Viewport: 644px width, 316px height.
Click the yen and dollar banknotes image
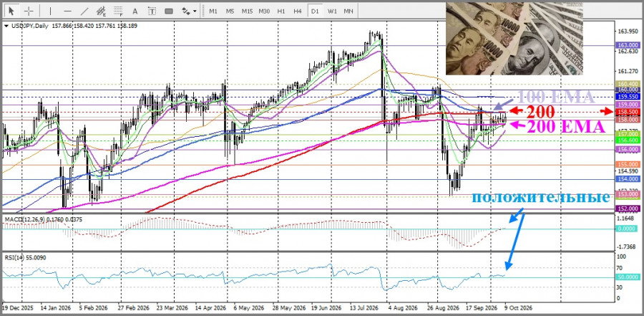514,39
